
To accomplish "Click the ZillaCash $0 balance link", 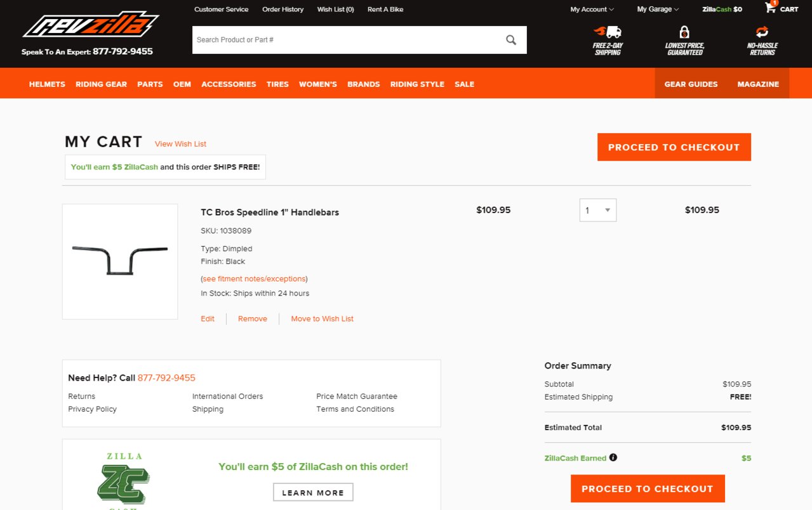I will 722,10.
